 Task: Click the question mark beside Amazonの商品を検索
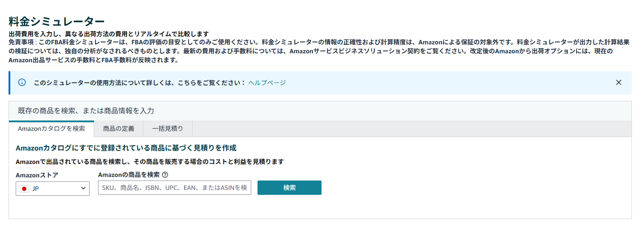point(165,175)
